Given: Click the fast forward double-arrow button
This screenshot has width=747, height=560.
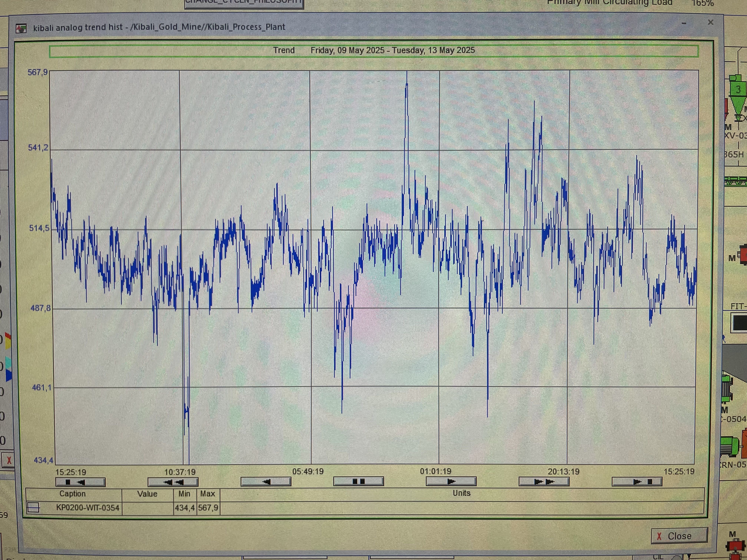Looking at the screenshot, I should [544, 482].
